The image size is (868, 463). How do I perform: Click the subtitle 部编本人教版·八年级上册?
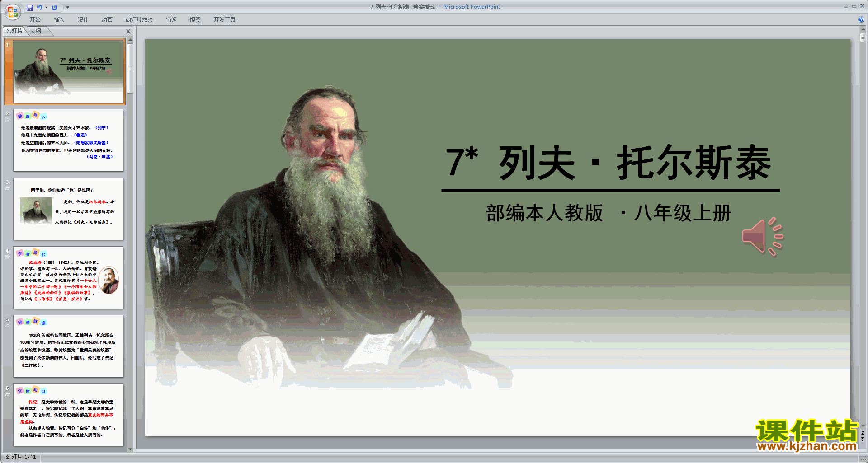[609, 213]
